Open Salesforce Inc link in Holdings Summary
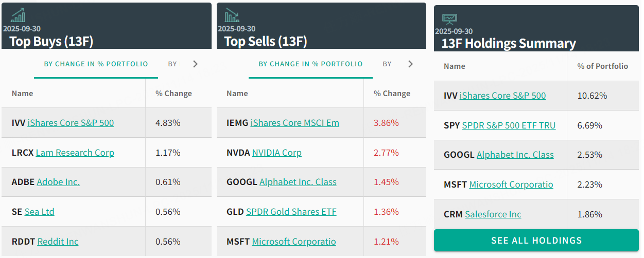 493,214
